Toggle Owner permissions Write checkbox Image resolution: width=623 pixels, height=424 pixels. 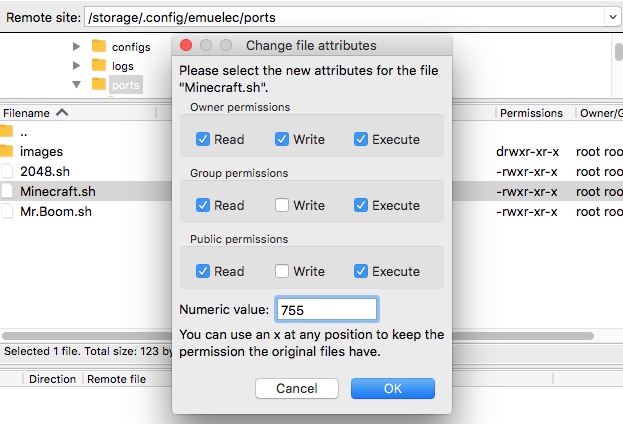(283, 139)
